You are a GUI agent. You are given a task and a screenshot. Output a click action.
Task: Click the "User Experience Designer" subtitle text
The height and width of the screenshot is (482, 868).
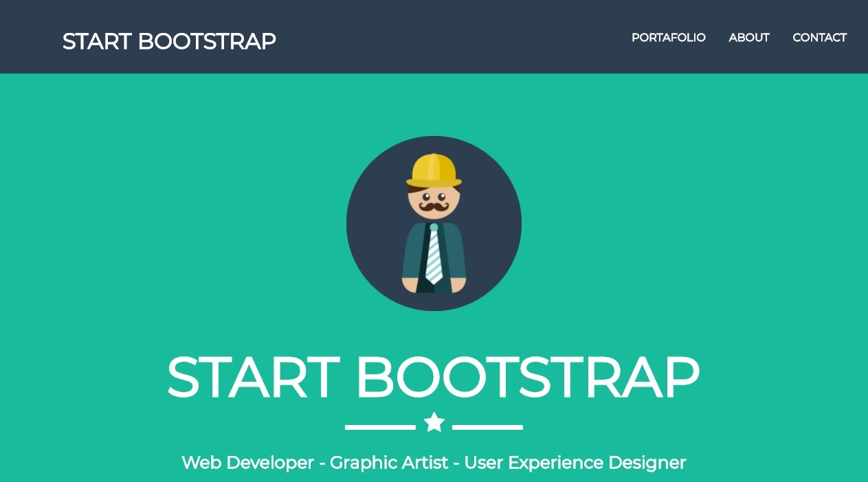pyautogui.click(x=575, y=463)
